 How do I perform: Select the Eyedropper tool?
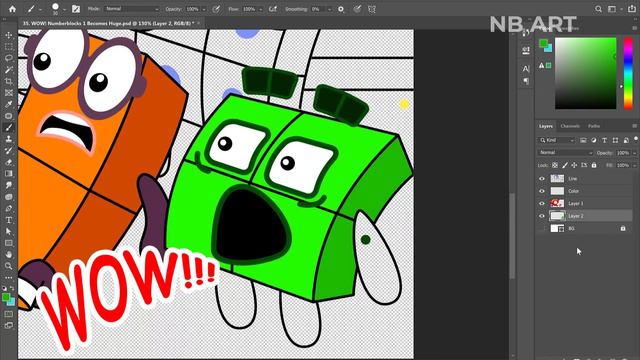[9, 104]
